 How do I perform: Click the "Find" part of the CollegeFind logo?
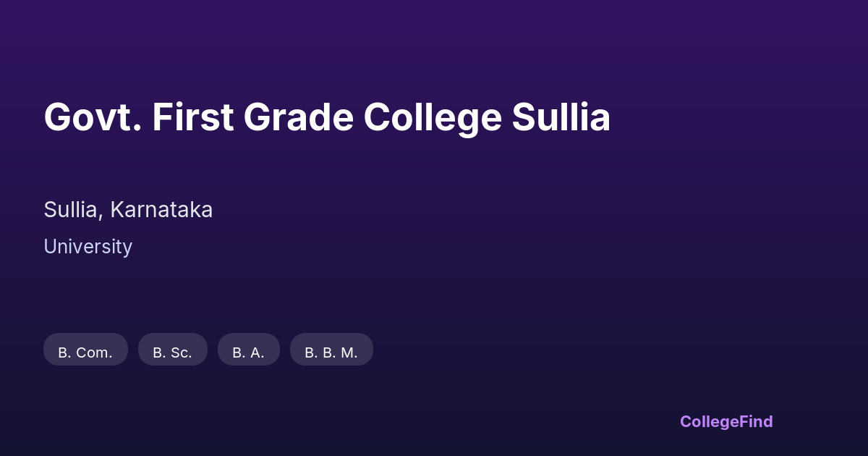pos(757,421)
